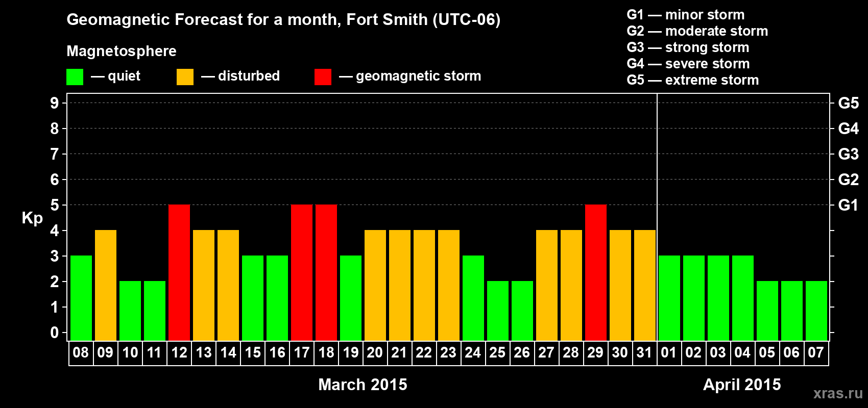Click the 'disturbed' legend text
The image size is (868, 408).
coord(249,76)
